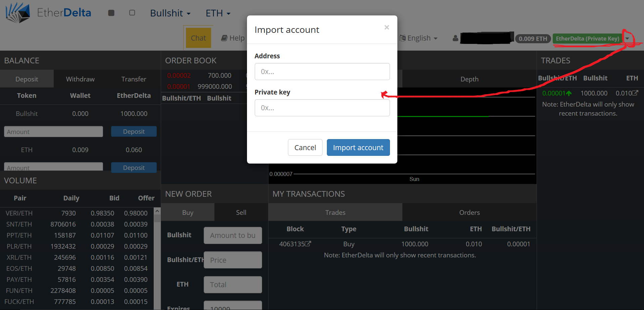This screenshot has height=310, width=644.
Task: Select the Sell tab in New Order
Action: point(241,212)
